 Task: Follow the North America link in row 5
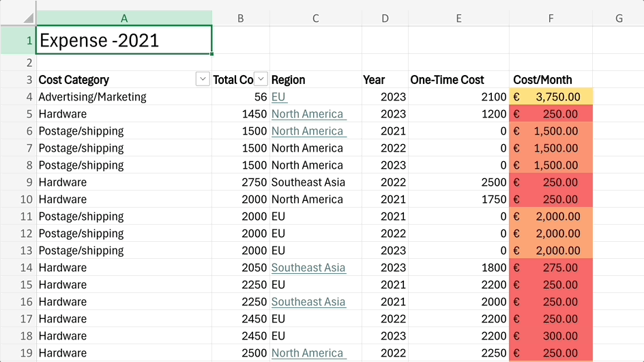(307, 114)
